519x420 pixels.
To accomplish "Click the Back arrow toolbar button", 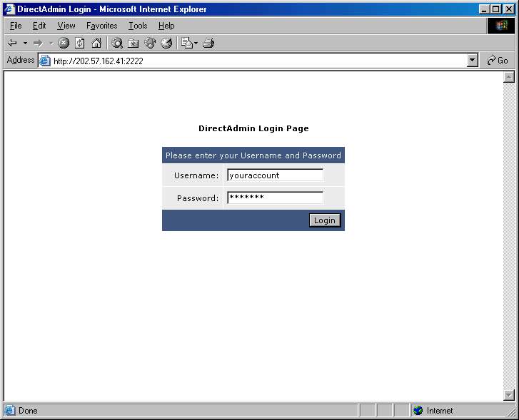I will point(12,43).
